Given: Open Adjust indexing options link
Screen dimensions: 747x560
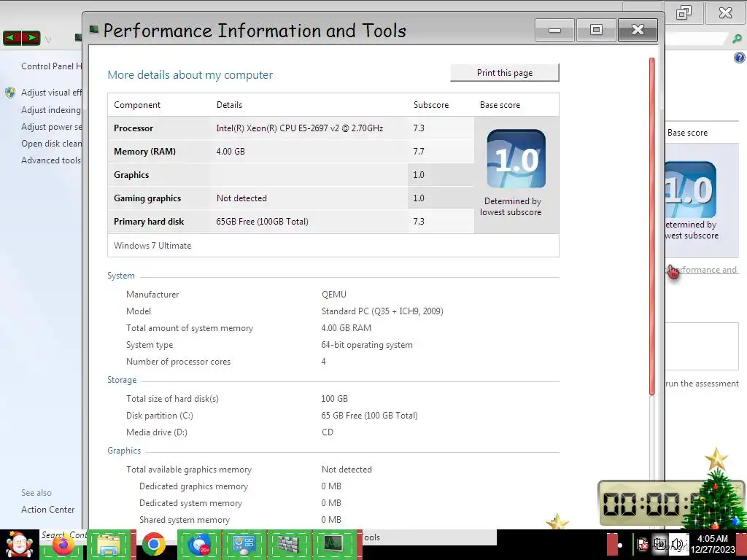Looking at the screenshot, I should (x=51, y=110).
